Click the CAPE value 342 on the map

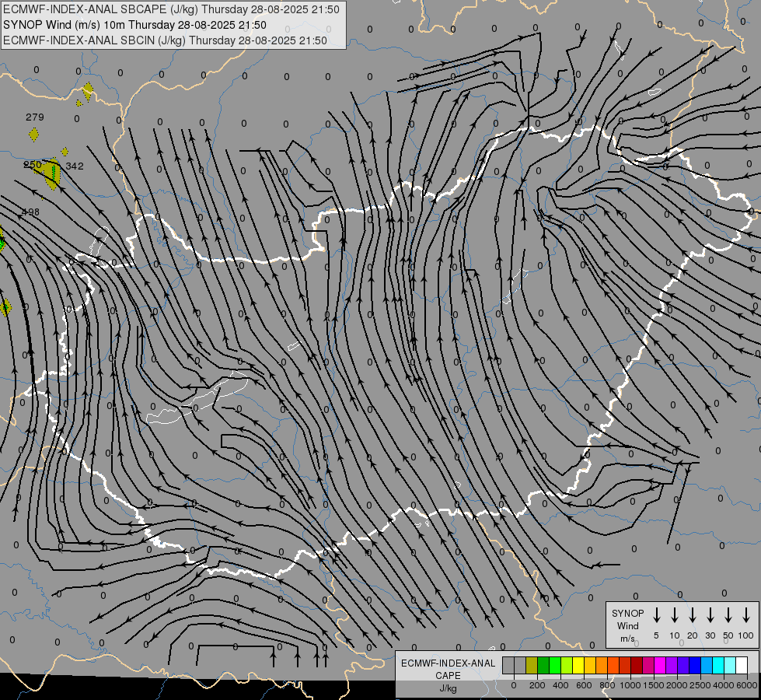(75, 166)
